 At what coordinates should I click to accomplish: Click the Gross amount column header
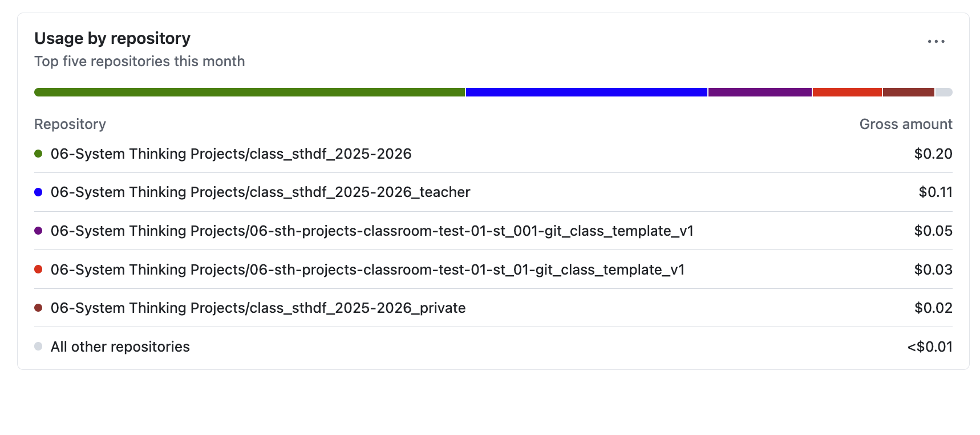(905, 124)
